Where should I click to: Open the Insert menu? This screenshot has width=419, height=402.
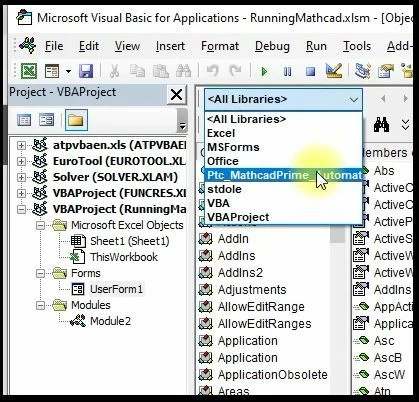170,46
